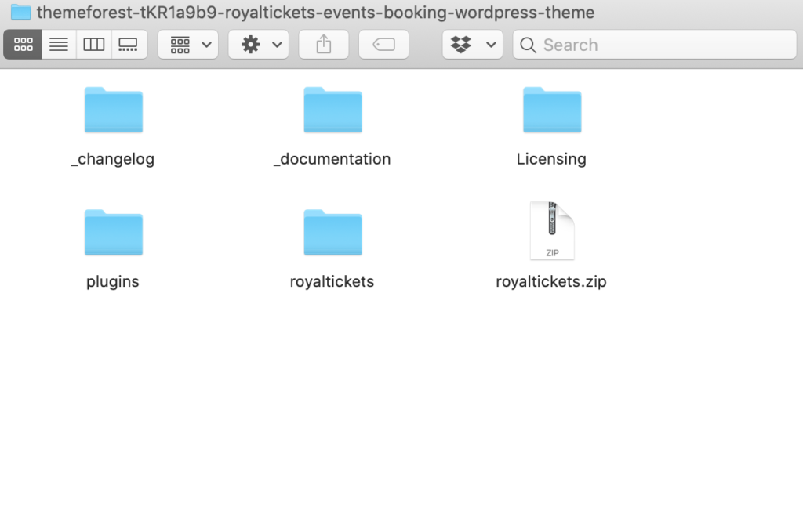Image resolution: width=803 pixels, height=532 pixels.
Task: Click the magnifying glass search icon
Action: (x=528, y=45)
